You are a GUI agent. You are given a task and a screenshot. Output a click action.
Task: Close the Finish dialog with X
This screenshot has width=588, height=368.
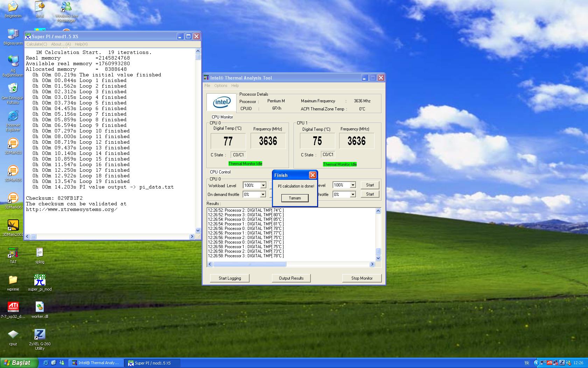pyautogui.click(x=313, y=175)
